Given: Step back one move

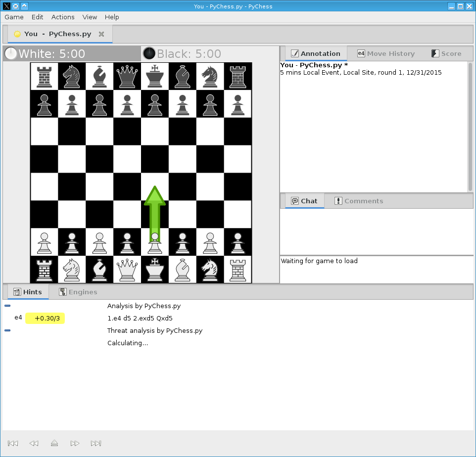Looking at the screenshot, I should point(34,443).
